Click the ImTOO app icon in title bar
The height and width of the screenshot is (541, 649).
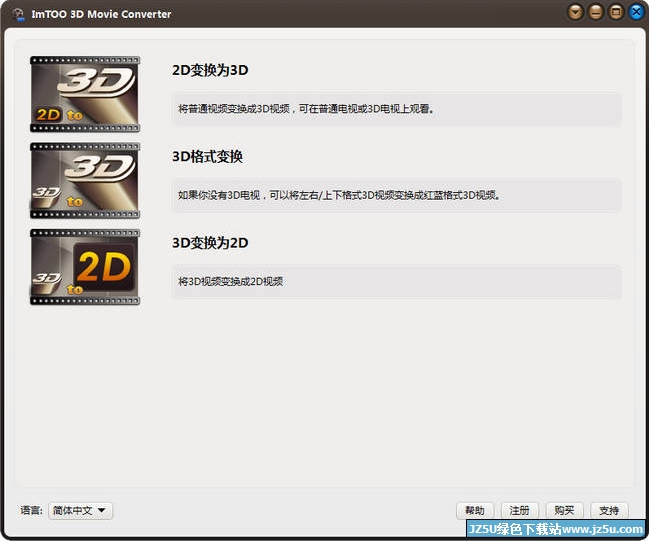tap(19, 14)
